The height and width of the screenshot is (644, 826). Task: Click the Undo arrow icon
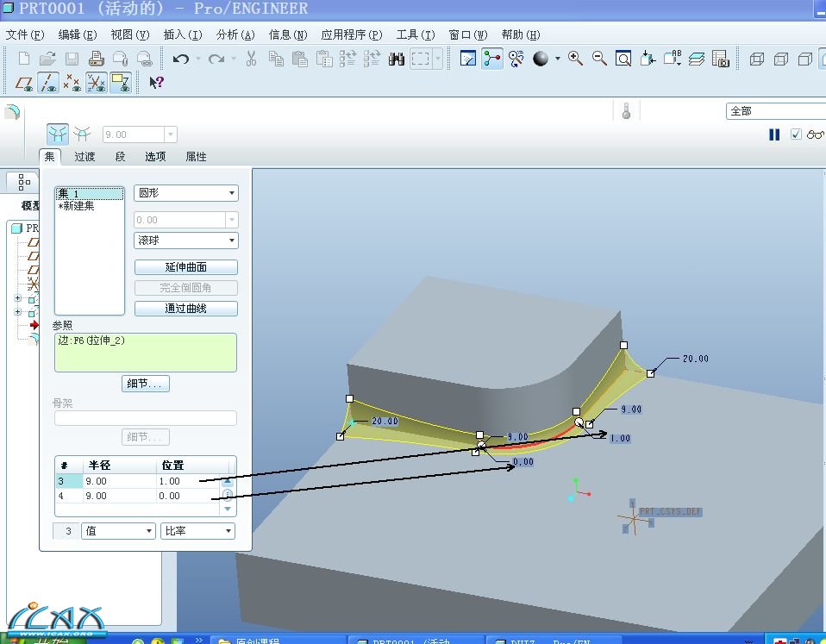tap(180, 59)
